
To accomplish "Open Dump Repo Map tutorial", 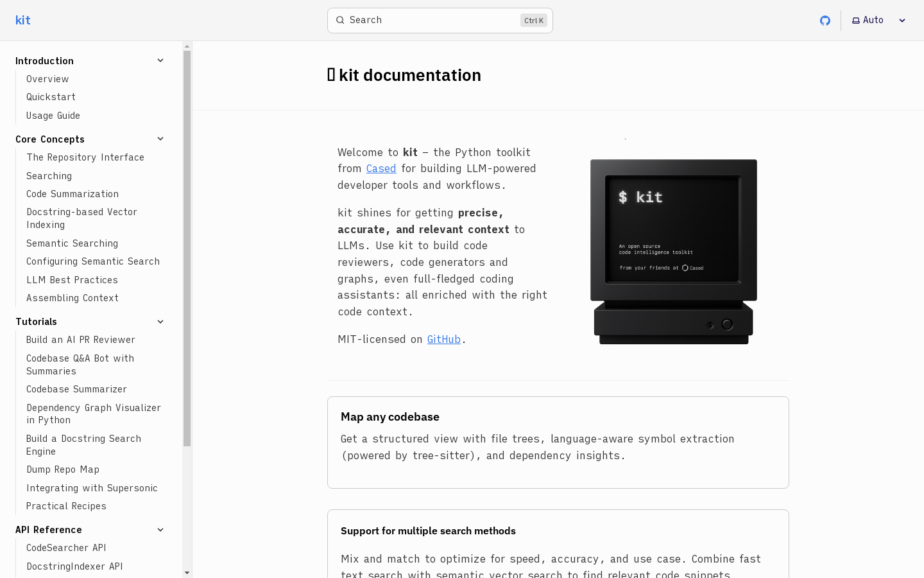I will click(63, 469).
